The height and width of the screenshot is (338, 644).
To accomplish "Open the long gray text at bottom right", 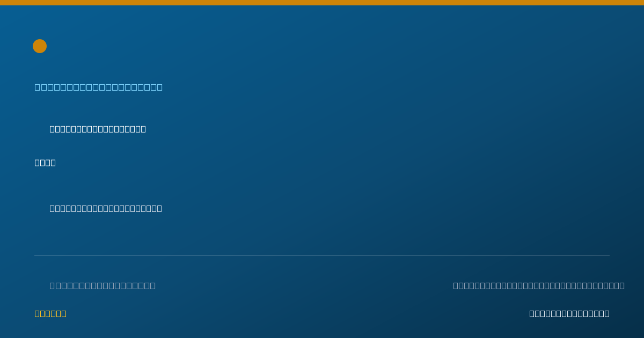I will (539, 285).
